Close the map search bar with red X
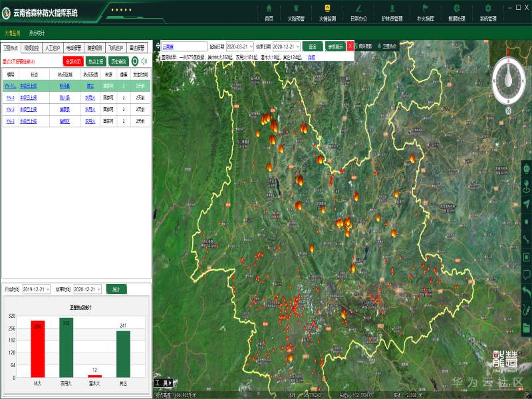The image size is (532, 399). (x=350, y=47)
